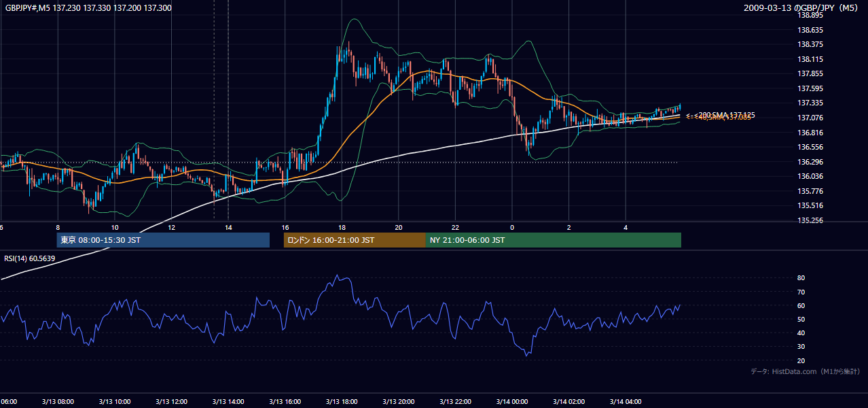Click bottom time label 3/13 16:00
This screenshot has height=408, width=868.
[x=285, y=402]
